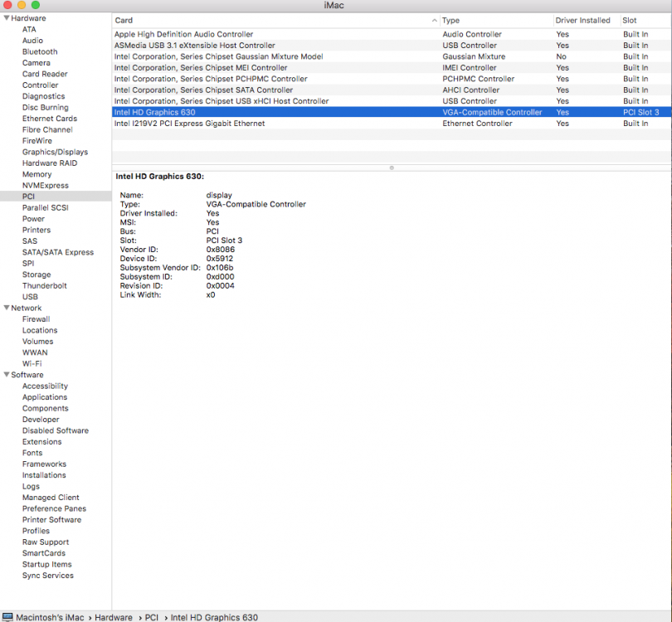This screenshot has height=622, width=672.
Task: Open USB section in sidebar
Action: point(30,296)
